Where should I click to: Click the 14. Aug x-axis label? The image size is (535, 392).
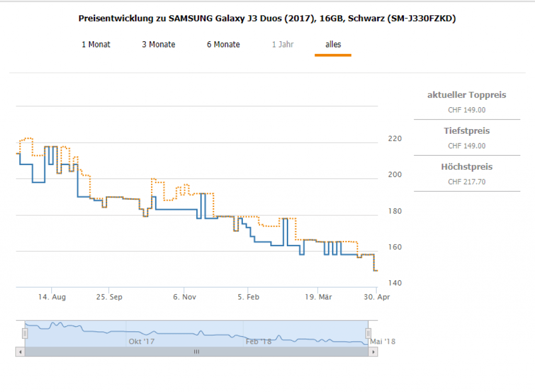pos(52,297)
